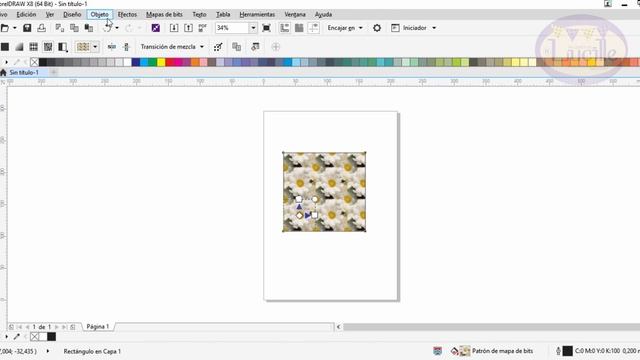
Task: Open the Tabla menu
Action: coord(223,14)
